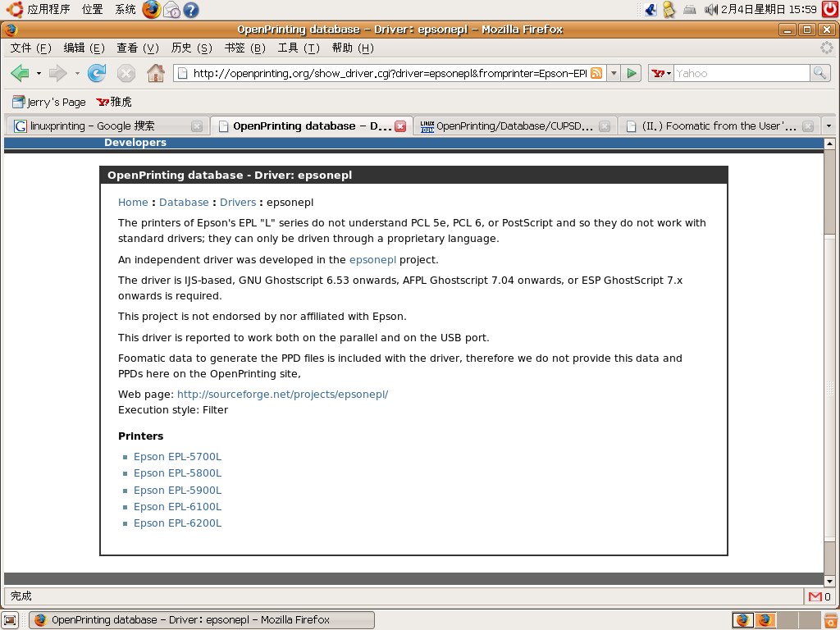Screen dimensions: 840x630
Task: Open the Yahoo 雅虎 bookmark
Action: [x=114, y=102]
